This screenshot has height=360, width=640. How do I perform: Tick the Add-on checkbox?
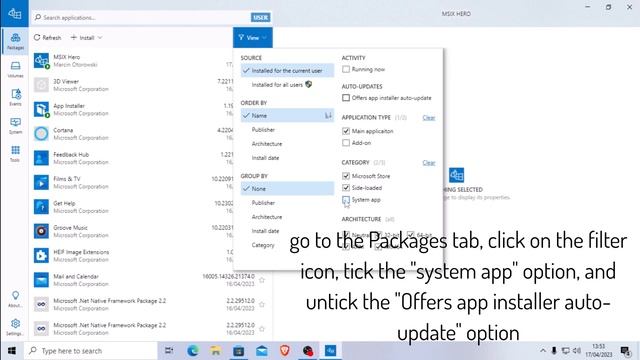point(346,143)
